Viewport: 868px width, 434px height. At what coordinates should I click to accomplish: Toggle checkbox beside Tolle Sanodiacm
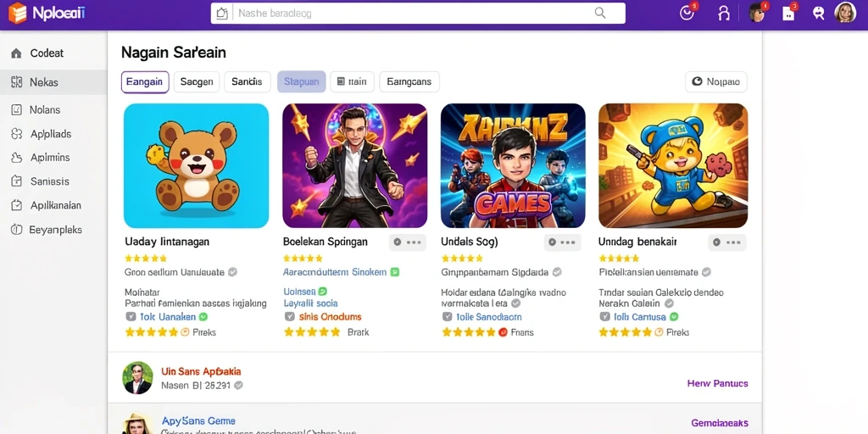(x=447, y=317)
